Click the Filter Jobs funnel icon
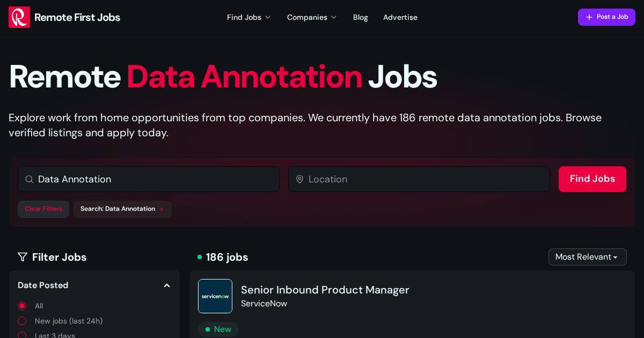This screenshot has width=644, height=338. coord(23,257)
